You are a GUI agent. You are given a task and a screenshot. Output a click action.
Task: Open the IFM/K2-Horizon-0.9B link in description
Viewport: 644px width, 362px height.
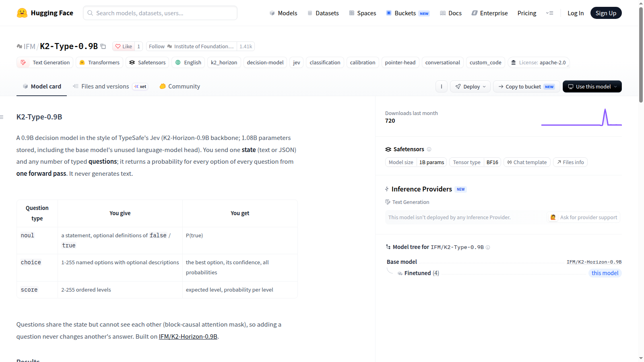pos(188,337)
